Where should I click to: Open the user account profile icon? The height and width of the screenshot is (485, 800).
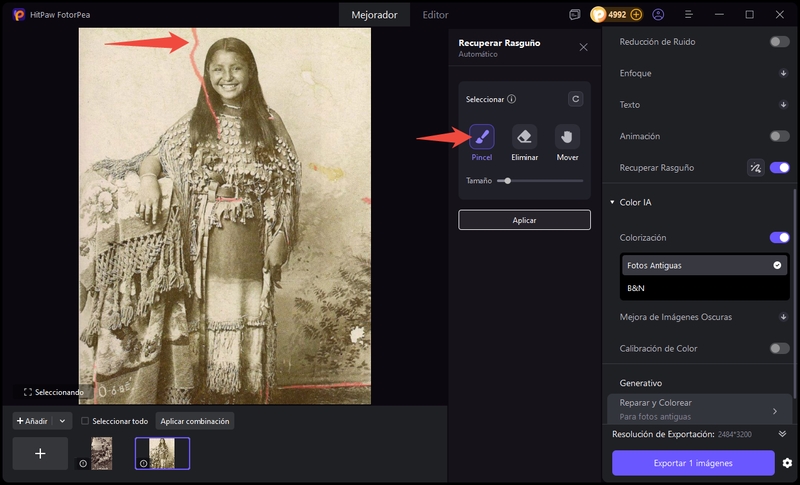658,15
